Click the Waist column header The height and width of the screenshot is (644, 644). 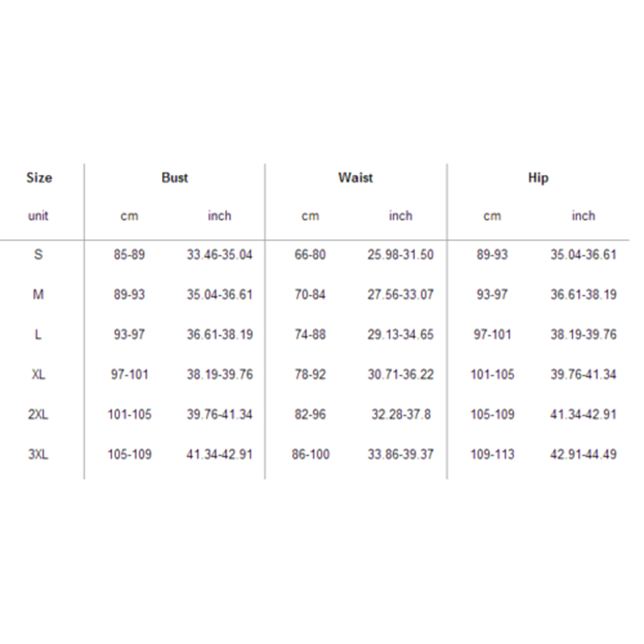click(x=355, y=178)
